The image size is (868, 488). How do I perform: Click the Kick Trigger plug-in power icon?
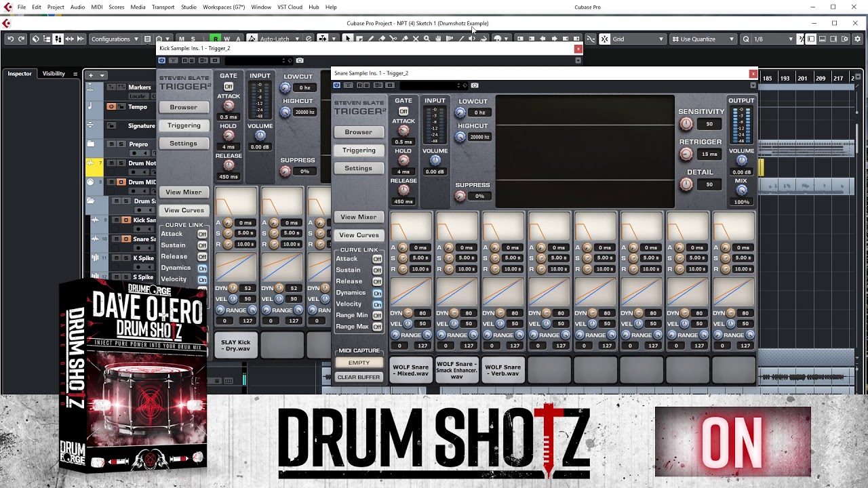(161, 60)
